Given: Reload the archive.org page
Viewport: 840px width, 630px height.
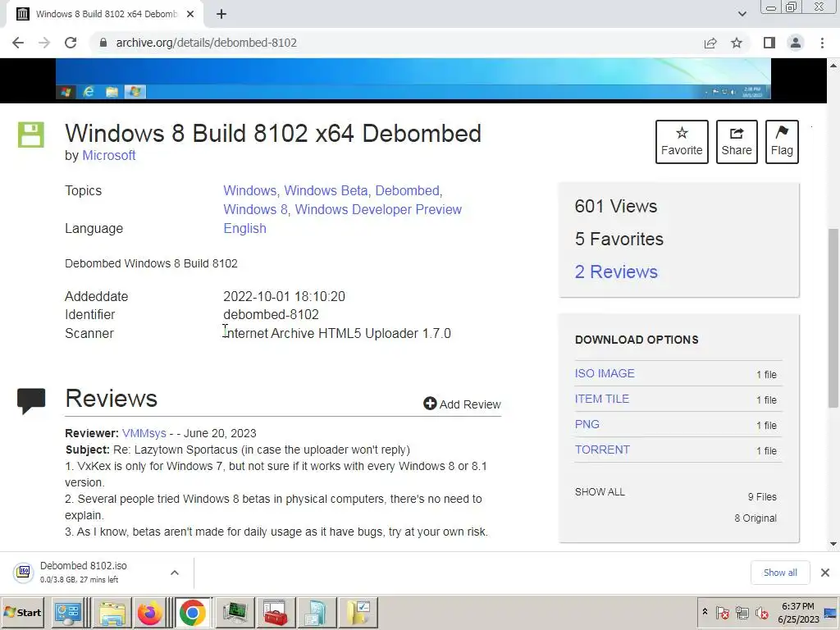Looking at the screenshot, I should point(71,43).
